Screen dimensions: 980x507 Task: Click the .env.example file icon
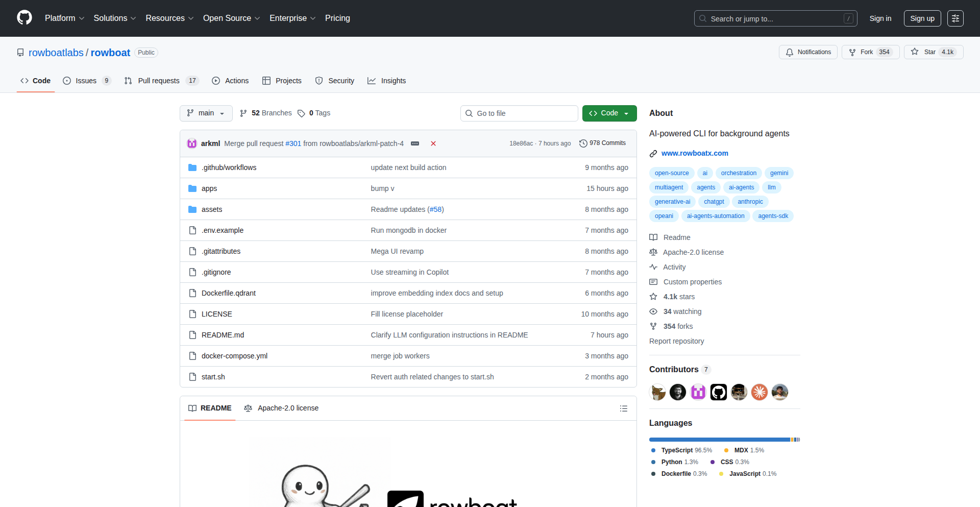coord(192,230)
